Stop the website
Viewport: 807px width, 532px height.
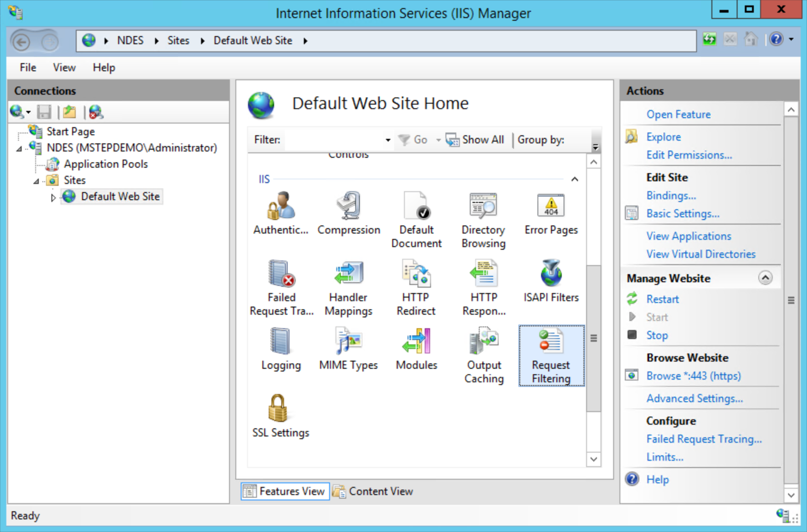point(657,335)
